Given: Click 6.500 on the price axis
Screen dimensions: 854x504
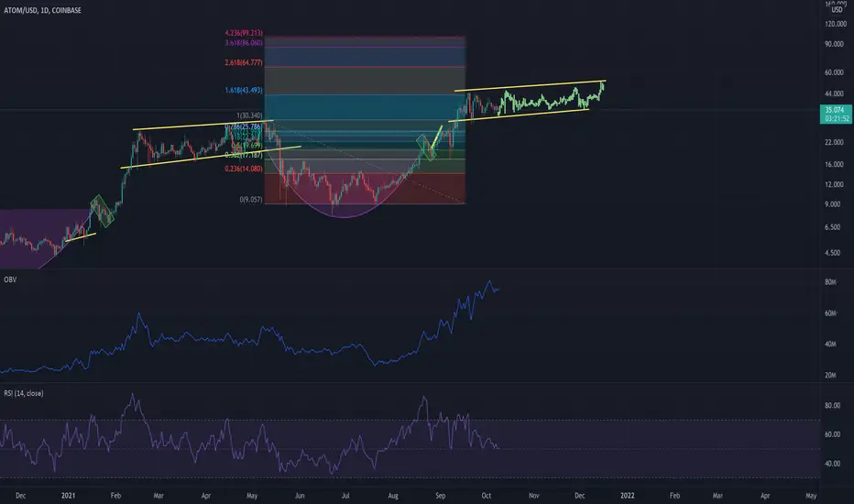Looking at the screenshot, I should [833, 227].
